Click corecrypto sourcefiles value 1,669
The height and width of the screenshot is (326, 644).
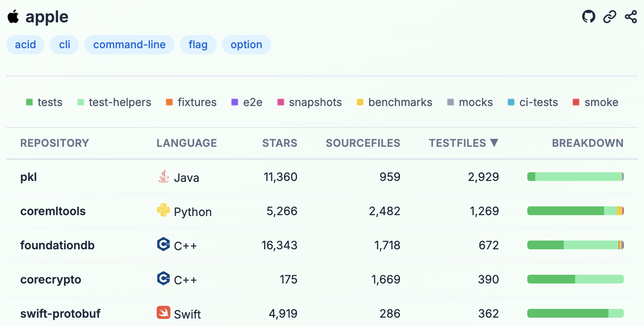(x=386, y=280)
